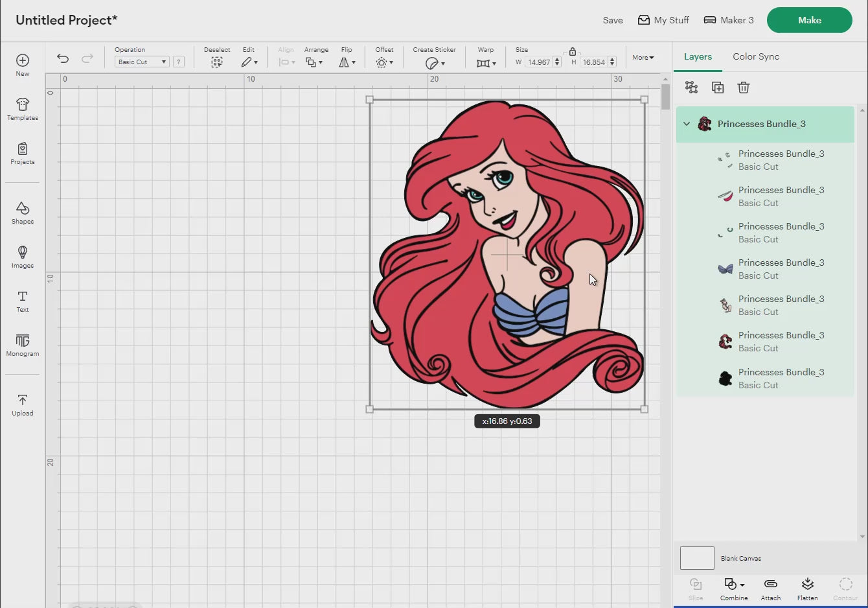
Task: Click the New project icon
Action: tap(23, 60)
